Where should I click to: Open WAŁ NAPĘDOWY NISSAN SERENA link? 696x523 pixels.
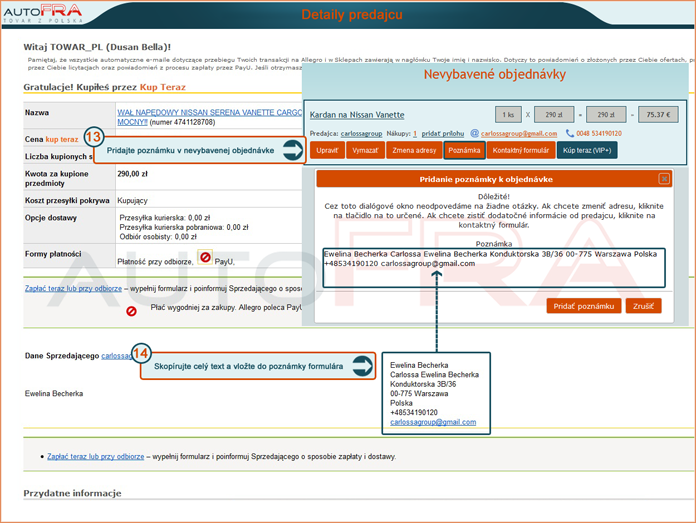(x=209, y=117)
